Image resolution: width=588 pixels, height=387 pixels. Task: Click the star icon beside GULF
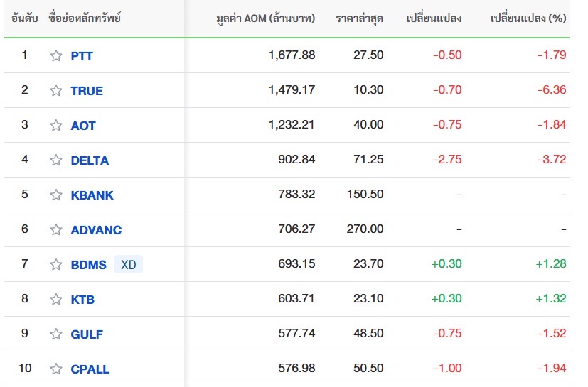[x=56, y=334]
